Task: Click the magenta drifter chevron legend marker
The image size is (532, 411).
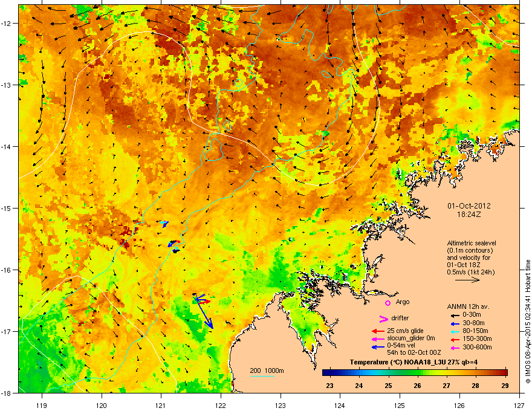Action: (x=383, y=319)
